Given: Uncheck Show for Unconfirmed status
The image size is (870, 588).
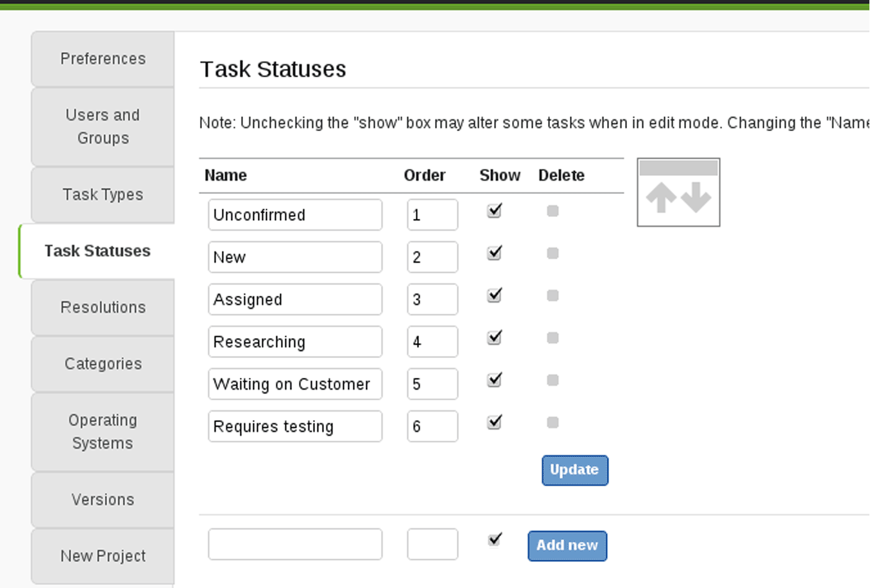Looking at the screenshot, I should click(x=495, y=211).
